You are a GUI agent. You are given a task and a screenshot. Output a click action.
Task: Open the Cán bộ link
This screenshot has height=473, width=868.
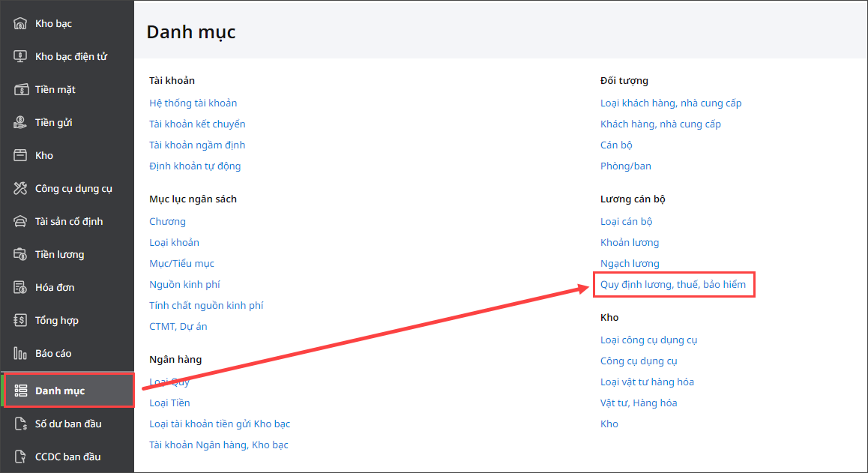[x=616, y=145]
